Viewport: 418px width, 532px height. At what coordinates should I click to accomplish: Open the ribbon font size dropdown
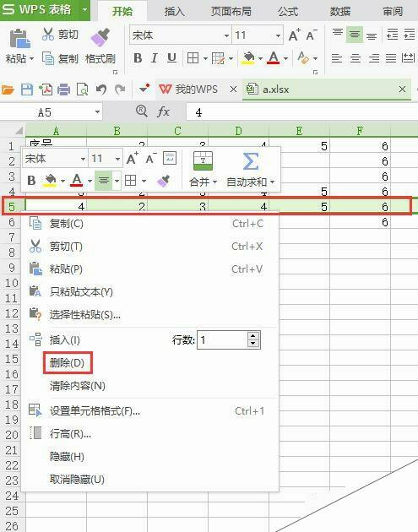coord(278,35)
